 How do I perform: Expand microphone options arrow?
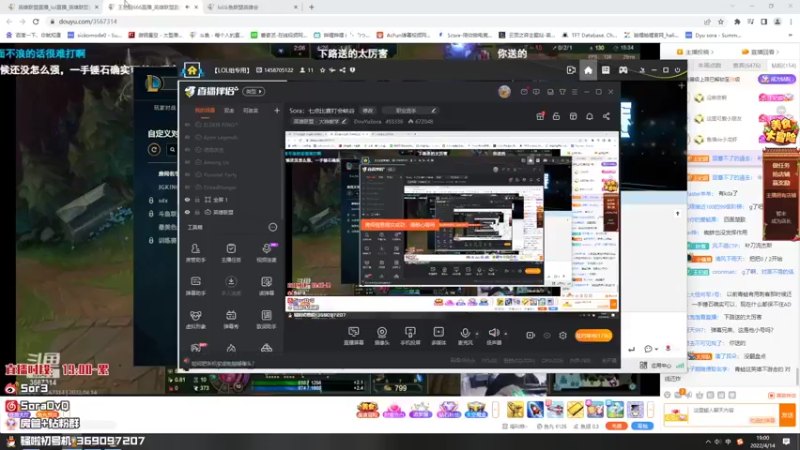pyautogui.click(x=477, y=334)
